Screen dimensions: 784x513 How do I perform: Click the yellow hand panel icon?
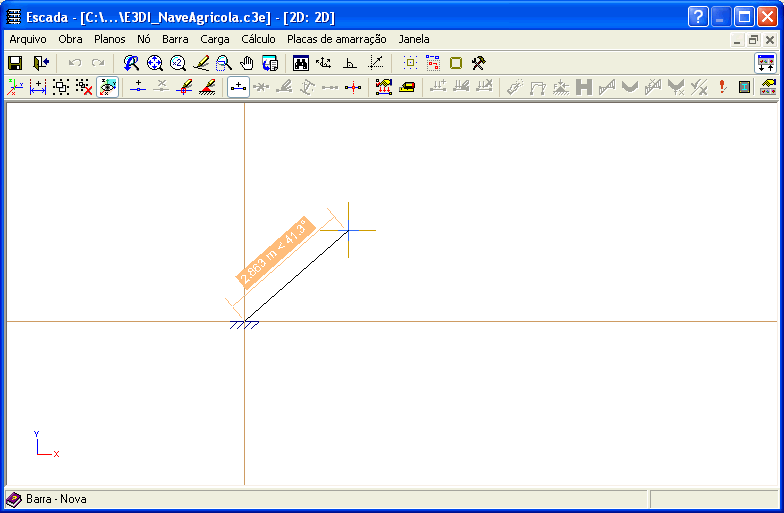[768, 87]
